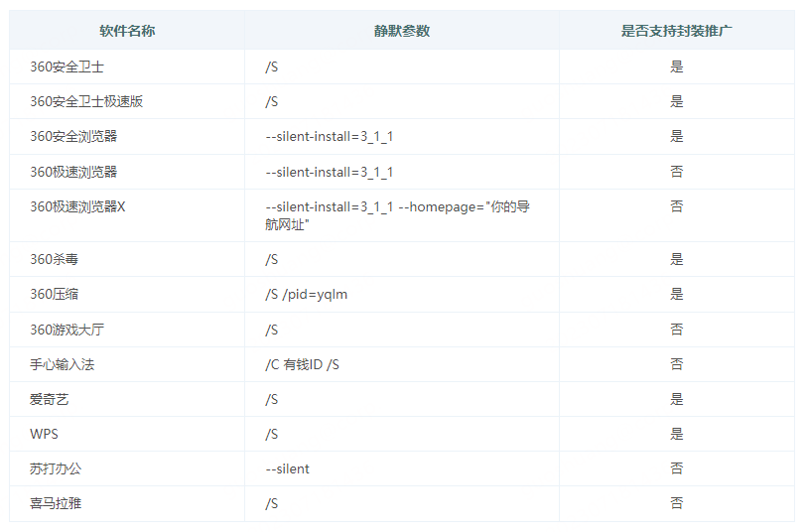Click the /S parameter for 爱奇艺

272,400
